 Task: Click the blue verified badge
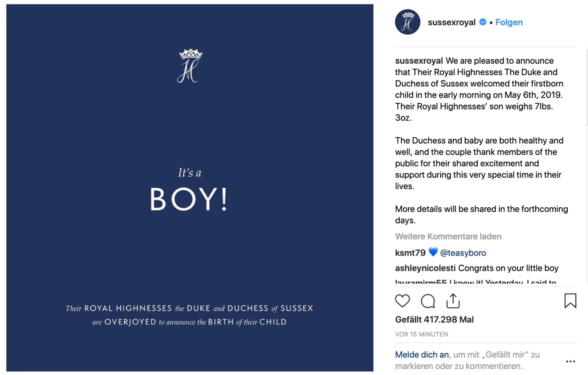483,22
